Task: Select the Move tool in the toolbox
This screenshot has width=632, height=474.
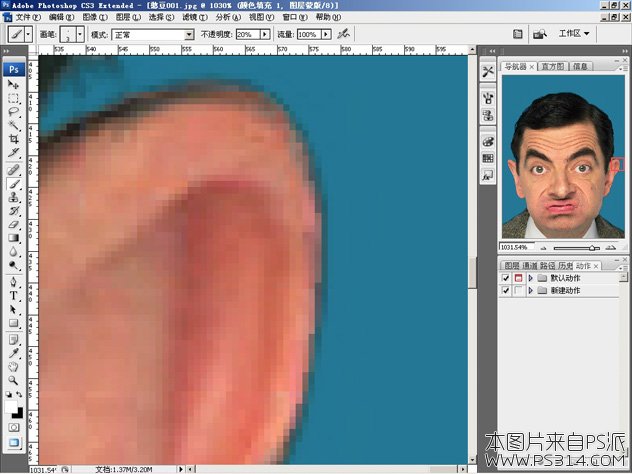Action: click(14, 85)
